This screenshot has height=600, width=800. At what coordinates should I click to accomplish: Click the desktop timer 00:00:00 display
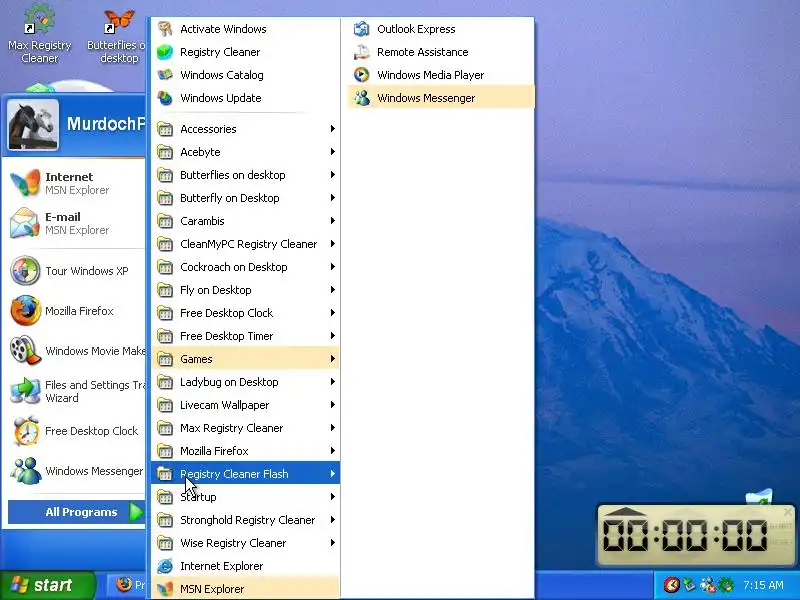685,535
